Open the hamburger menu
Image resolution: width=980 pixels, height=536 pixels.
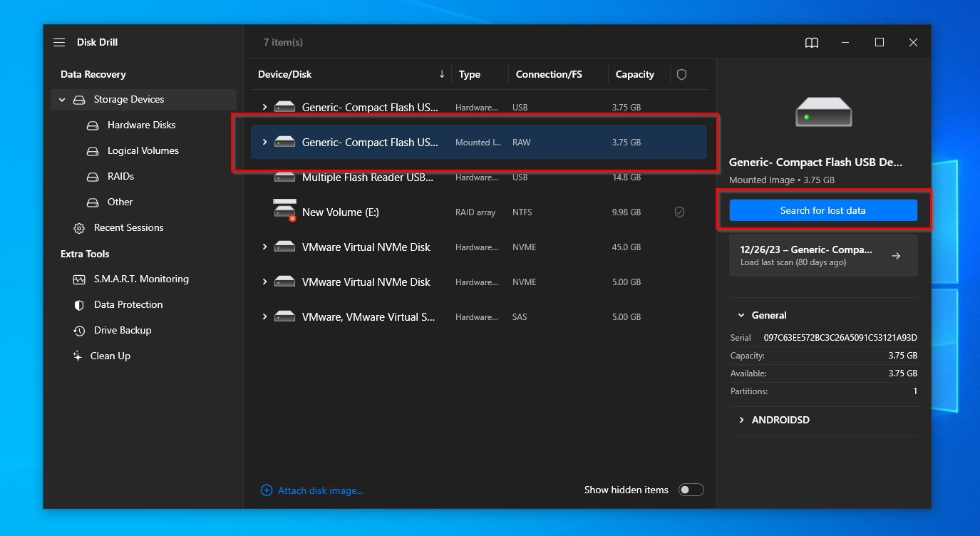(x=59, y=43)
